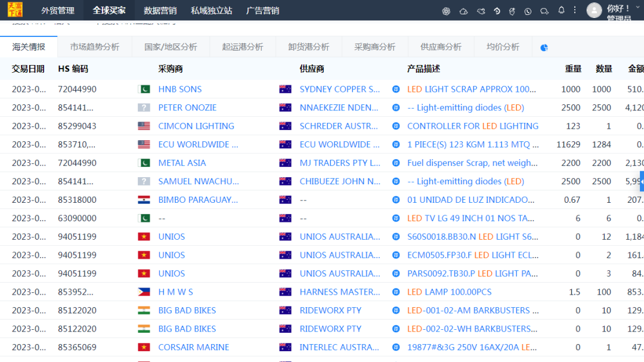Open purchaser CIMCON LIGHTING
This screenshot has height=362, width=644.
click(196, 126)
